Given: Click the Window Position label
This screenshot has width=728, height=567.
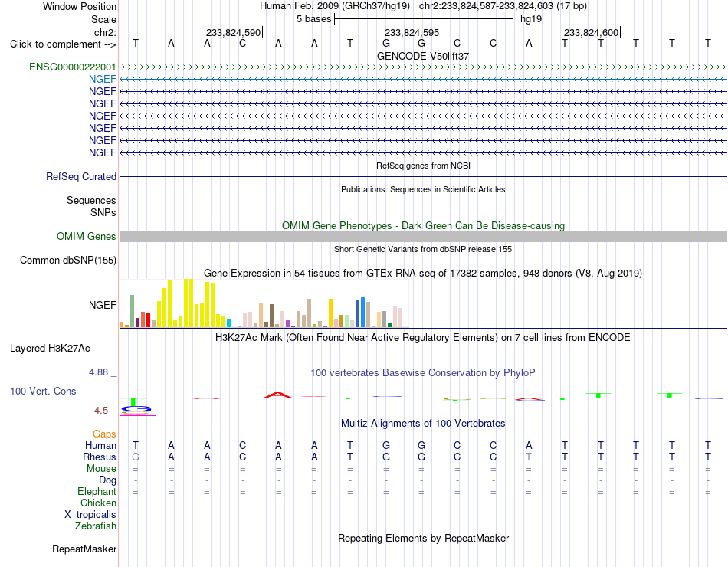Looking at the screenshot, I should pos(80,6).
